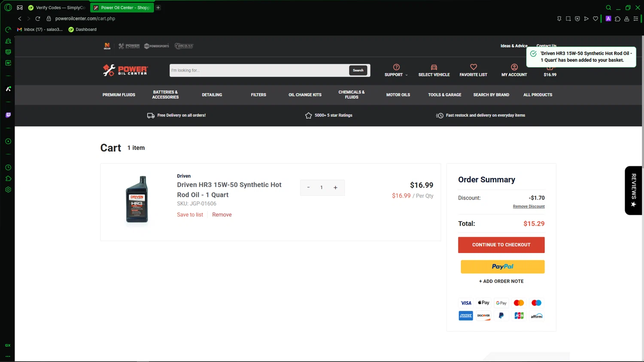This screenshot has height=362, width=644.
Task: Focus the I'm looking for search field
Action: pyautogui.click(x=259, y=70)
